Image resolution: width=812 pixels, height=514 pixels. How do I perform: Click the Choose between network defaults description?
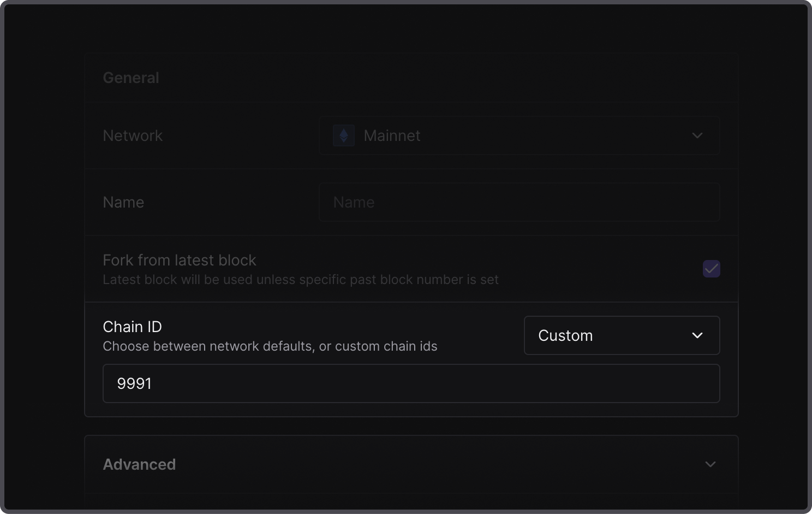(x=270, y=346)
